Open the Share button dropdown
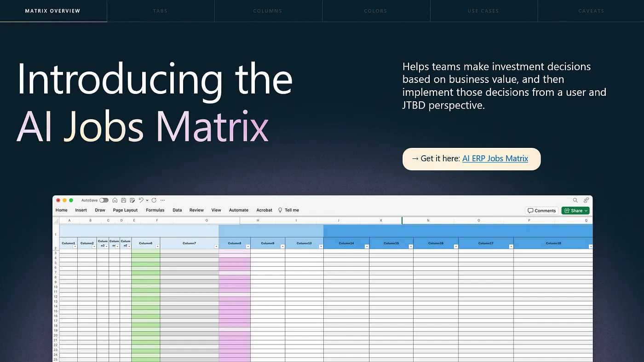 586,210
